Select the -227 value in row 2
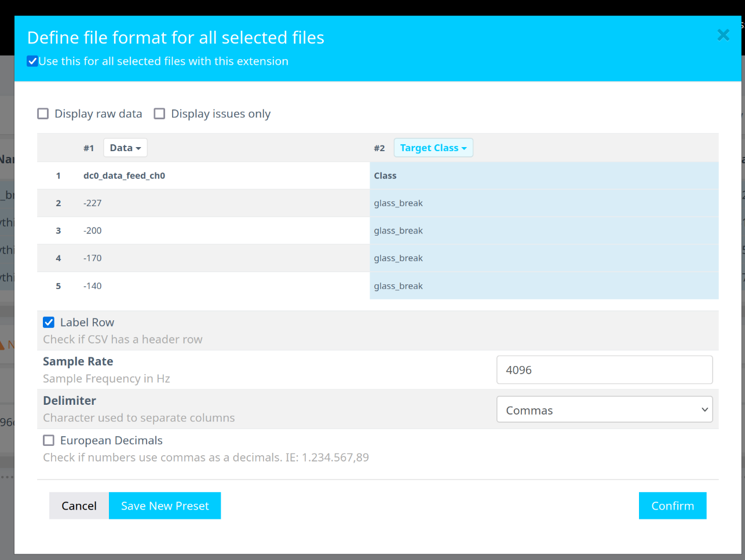Viewport: 745px width, 560px height. 93,203
